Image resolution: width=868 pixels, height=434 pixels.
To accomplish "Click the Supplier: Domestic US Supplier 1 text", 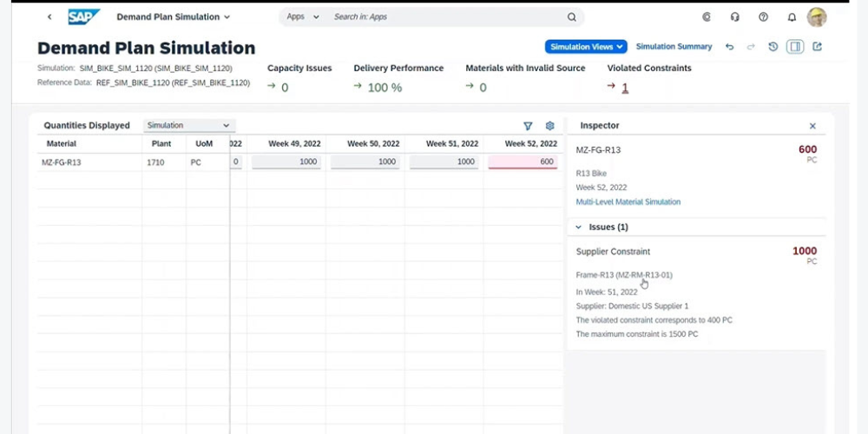I will (x=632, y=306).
